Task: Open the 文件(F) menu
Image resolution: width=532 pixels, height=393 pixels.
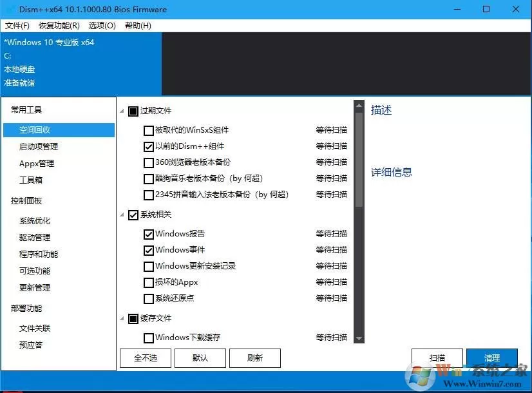Action: 17,26
